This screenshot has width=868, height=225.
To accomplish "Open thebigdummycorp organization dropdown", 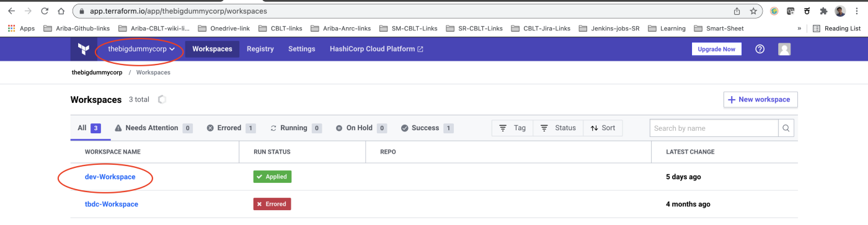I will point(141,49).
